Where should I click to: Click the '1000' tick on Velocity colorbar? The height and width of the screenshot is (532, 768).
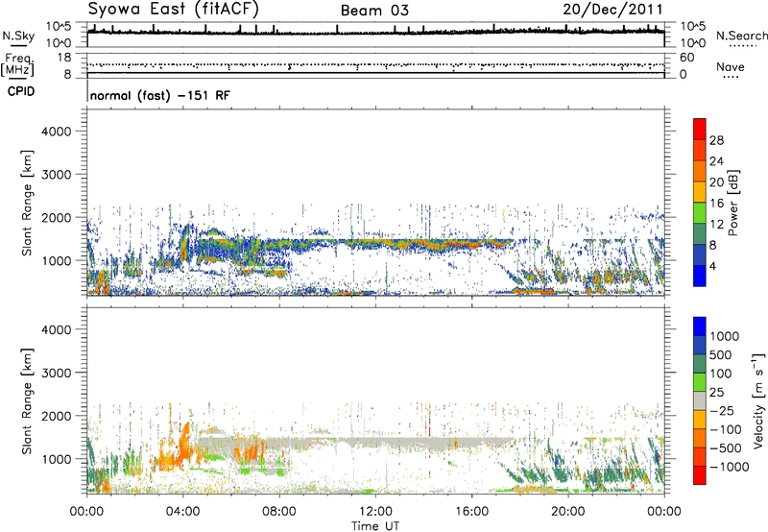(724, 336)
